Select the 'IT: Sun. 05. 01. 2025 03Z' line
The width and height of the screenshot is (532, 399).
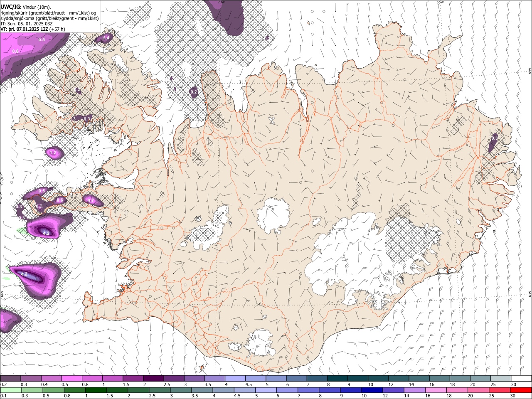pyautogui.click(x=27, y=24)
